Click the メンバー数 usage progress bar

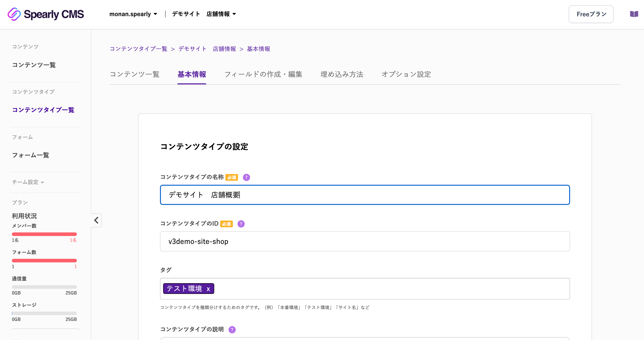[45, 234]
